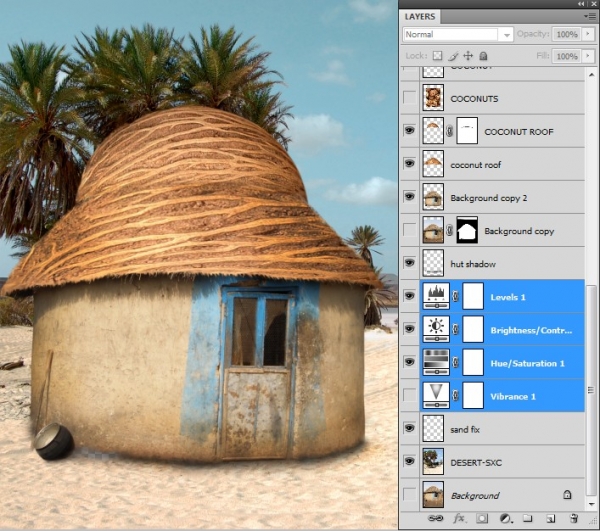Lock transparent pixels icon

[x=437, y=56]
